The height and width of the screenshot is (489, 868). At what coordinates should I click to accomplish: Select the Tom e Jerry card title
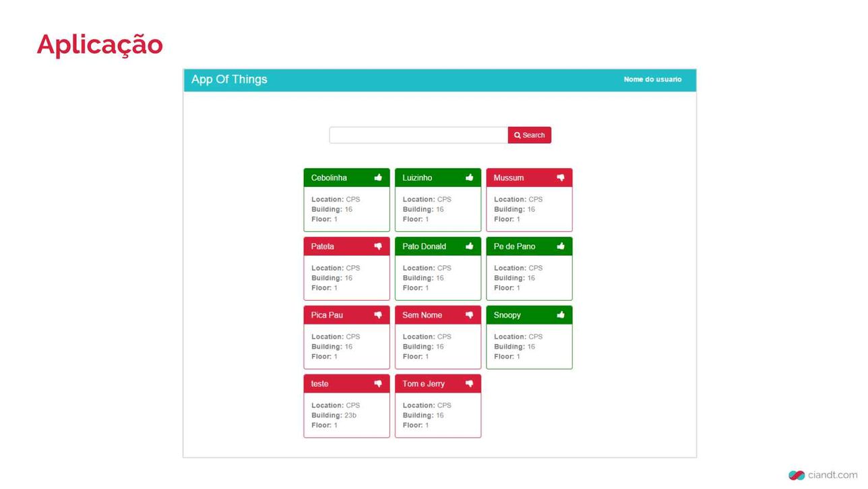point(423,384)
